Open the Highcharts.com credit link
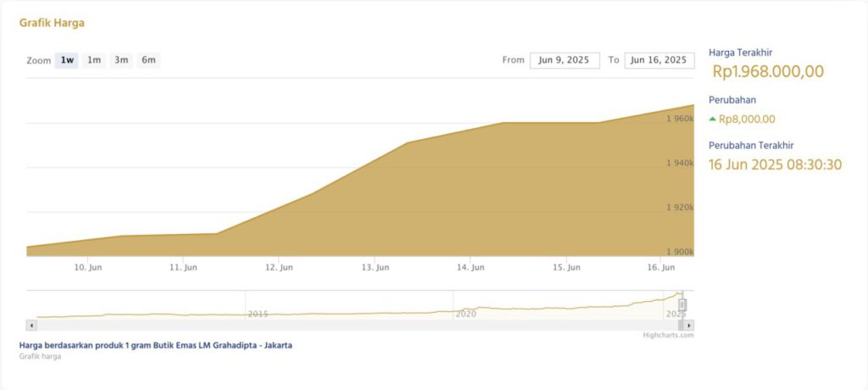The height and width of the screenshot is (390, 868). pyautogui.click(x=668, y=335)
